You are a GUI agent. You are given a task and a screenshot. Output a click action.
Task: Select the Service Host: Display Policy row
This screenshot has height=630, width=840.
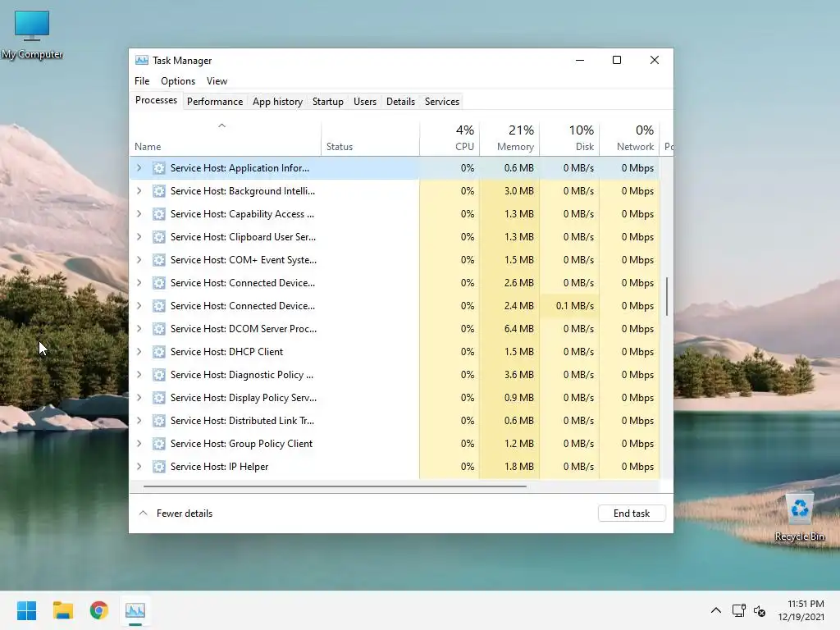point(395,398)
